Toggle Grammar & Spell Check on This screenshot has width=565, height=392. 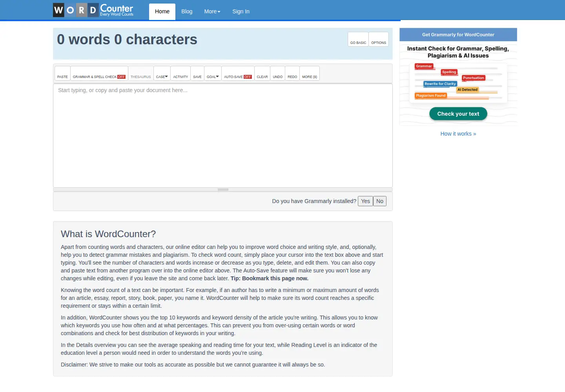pos(99,73)
